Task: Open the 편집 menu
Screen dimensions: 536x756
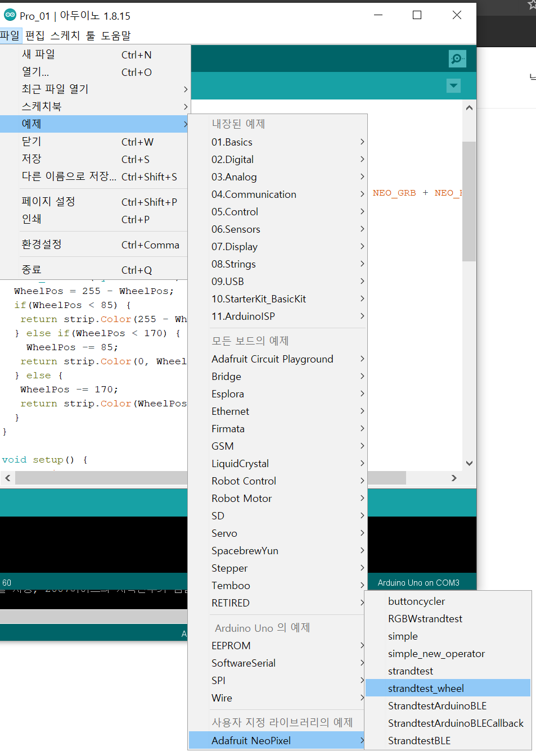Action: 35,35
